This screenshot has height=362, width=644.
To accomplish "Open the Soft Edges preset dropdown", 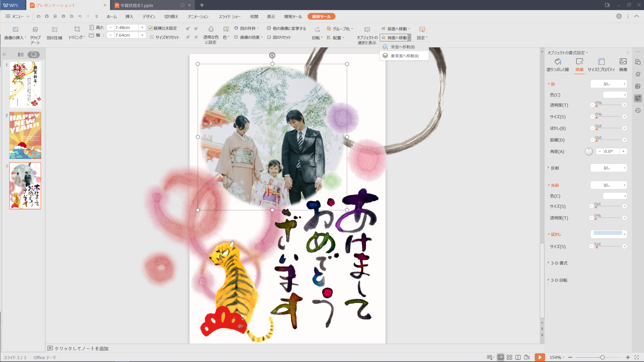I will point(608,234).
